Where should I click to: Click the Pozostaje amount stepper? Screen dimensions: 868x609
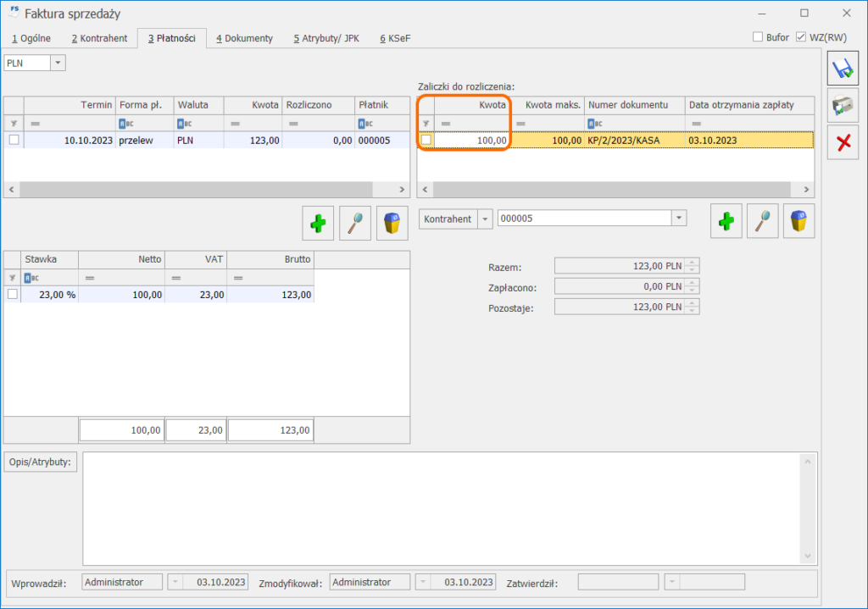click(x=692, y=307)
